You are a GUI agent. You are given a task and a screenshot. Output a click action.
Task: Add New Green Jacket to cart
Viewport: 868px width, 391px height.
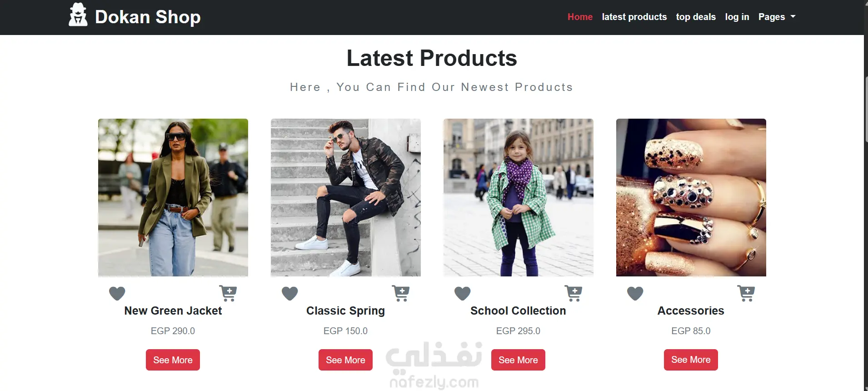[x=228, y=293]
